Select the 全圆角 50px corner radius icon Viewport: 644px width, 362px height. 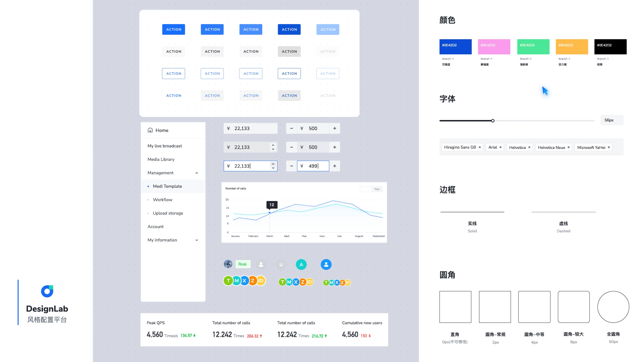point(613,307)
